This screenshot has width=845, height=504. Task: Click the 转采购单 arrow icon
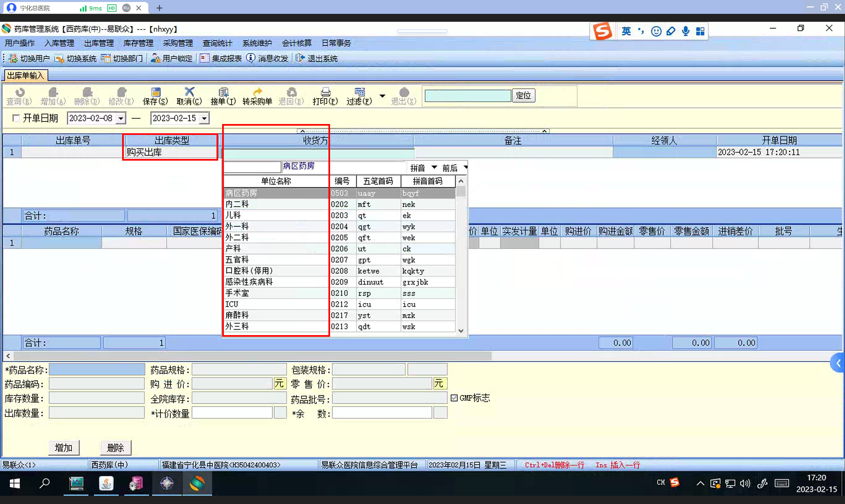[257, 92]
